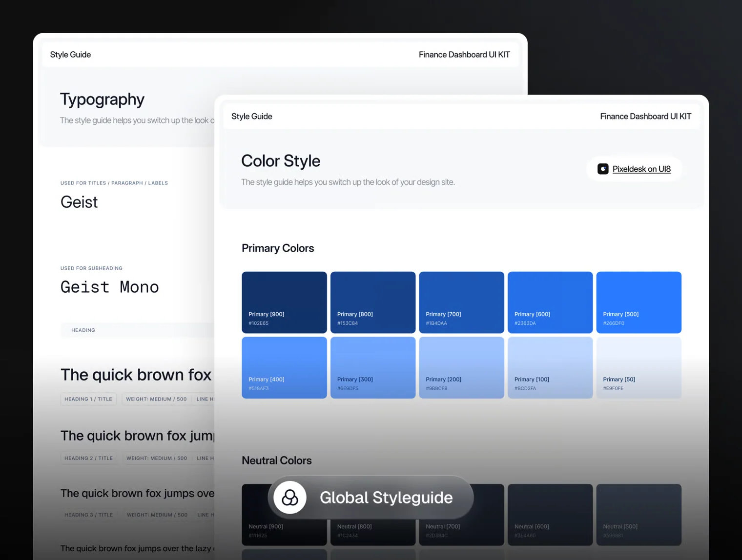Screen dimensions: 742x560
Task: Choose the Primary [200] color swatch
Action: click(x=461, y=368)
